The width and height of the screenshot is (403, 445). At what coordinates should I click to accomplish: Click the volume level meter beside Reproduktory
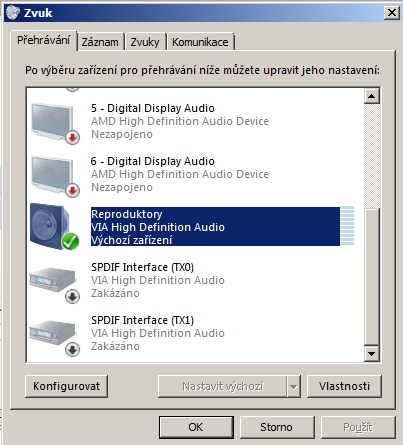coord(347,226)
